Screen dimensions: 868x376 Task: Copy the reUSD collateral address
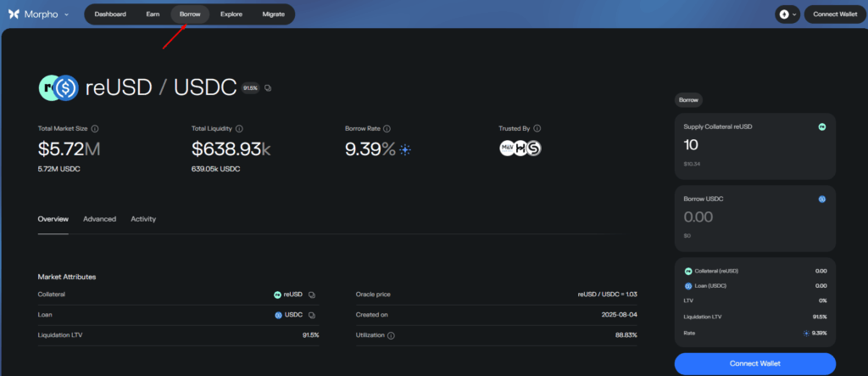312,295
